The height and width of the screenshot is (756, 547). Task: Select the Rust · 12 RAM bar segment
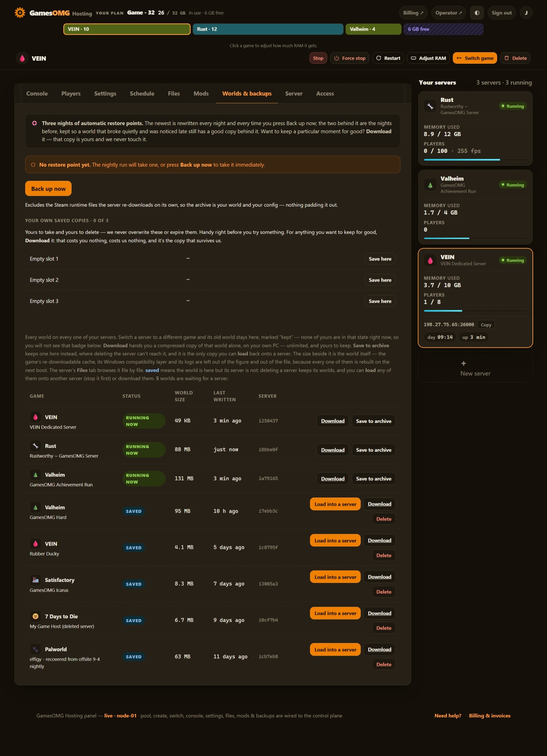pos(268,29)
